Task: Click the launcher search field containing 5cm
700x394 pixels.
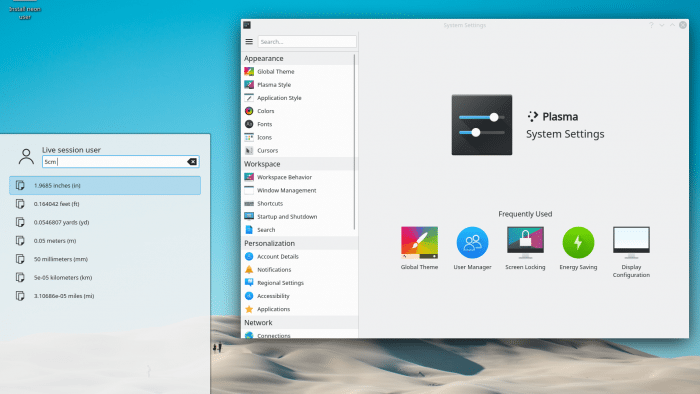Action: (121, 162)
